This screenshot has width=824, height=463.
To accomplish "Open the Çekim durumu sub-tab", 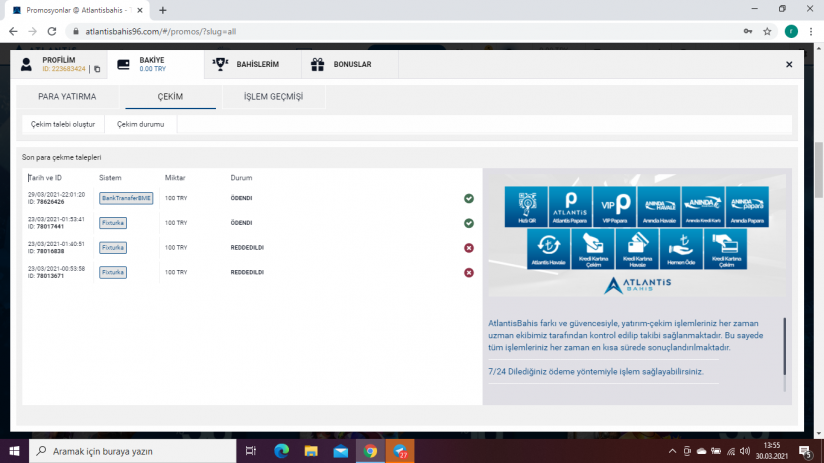I will (x=140, y=125).
